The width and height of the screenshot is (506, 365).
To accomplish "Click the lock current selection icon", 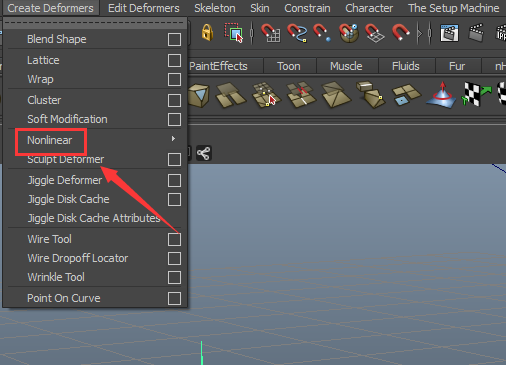I will [207, 33].
